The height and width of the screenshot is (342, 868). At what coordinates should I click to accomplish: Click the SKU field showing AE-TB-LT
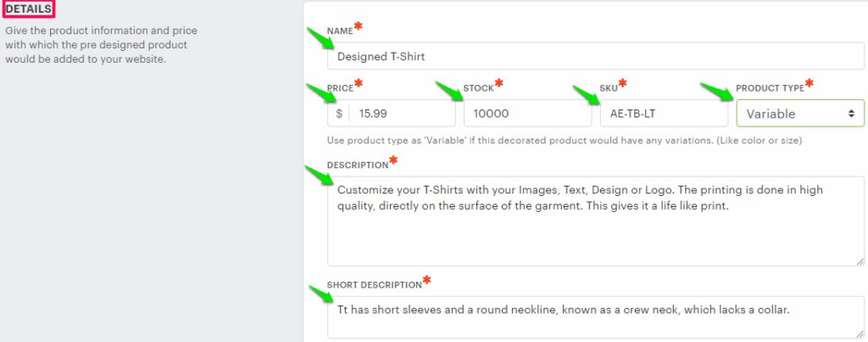click(x=663, y=113)
